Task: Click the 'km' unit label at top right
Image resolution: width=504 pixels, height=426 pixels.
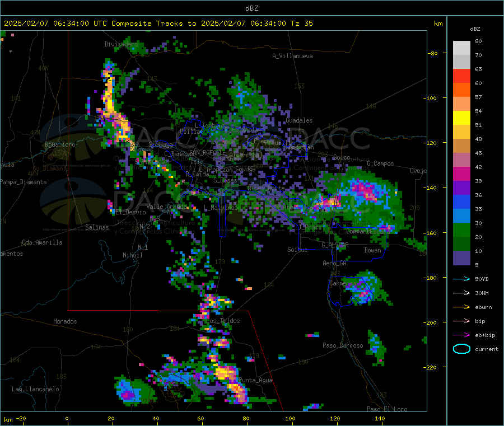Action: 438,24
